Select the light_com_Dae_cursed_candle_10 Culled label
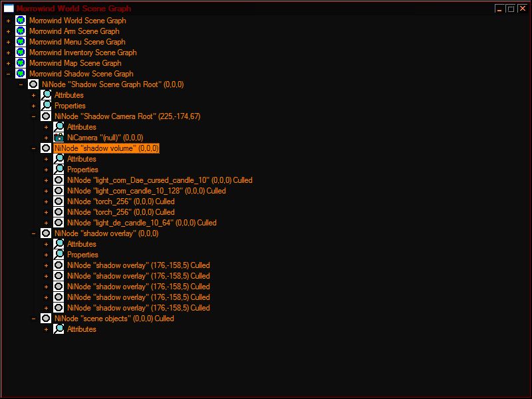Viewport: 532px width, 399px height. tap(160, 180)
